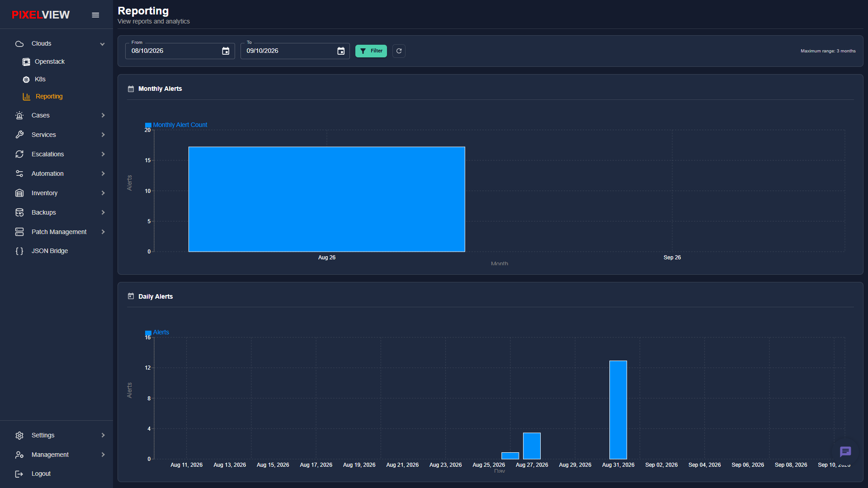Image resolution: width=868 pixels, height=488 pixels.
Task: Click the Automation sliders icon
Action: coord(19,174)
